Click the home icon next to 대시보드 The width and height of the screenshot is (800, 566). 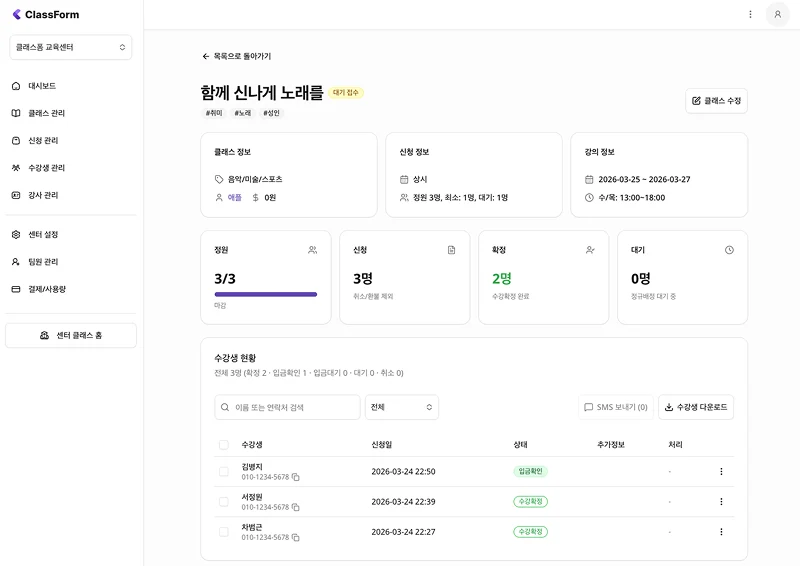(x=16, y=86)
